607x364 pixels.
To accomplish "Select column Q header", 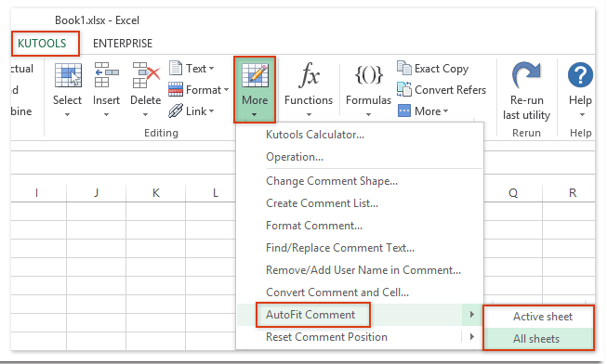I will (513, 192).
